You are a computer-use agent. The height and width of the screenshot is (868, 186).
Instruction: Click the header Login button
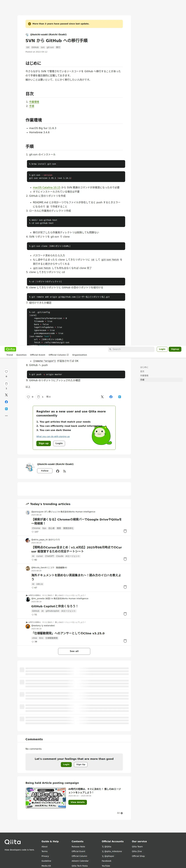pos(162,349)
